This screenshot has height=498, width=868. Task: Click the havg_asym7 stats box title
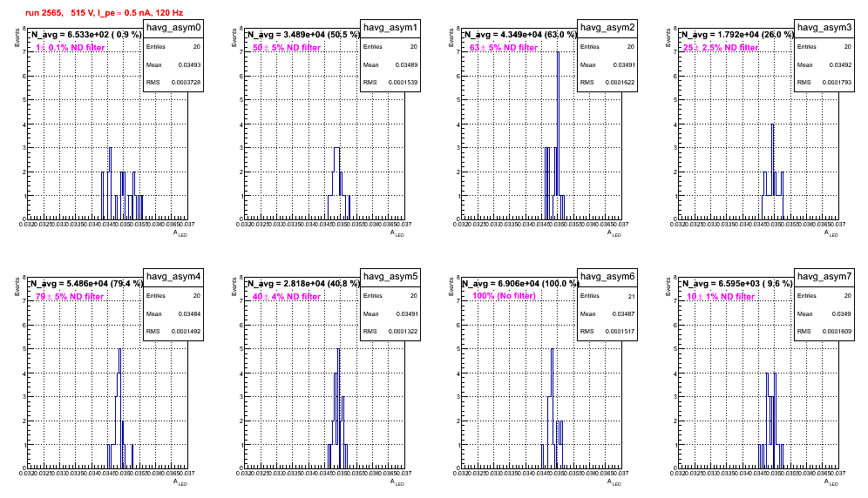click(x=824, y=277)
